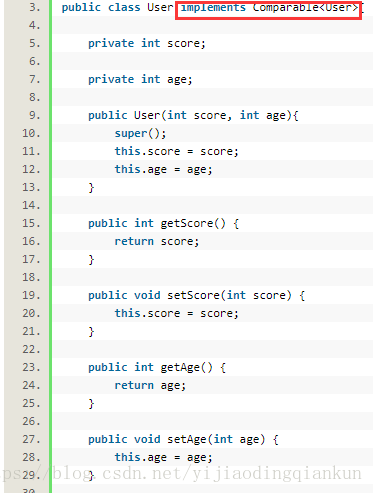Click the 'return score;' statement
Screen dimensions: 373x493
[157, 241]
